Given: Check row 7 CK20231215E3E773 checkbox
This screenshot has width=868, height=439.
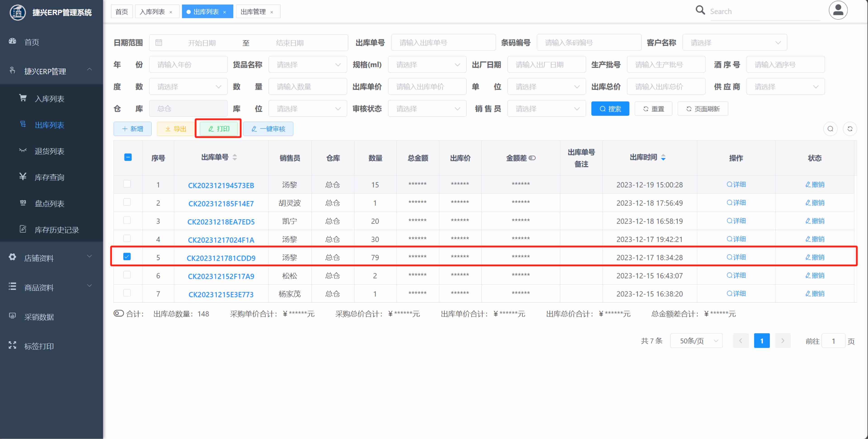Looking at the screenshot, I should click(x=127, y=293).
